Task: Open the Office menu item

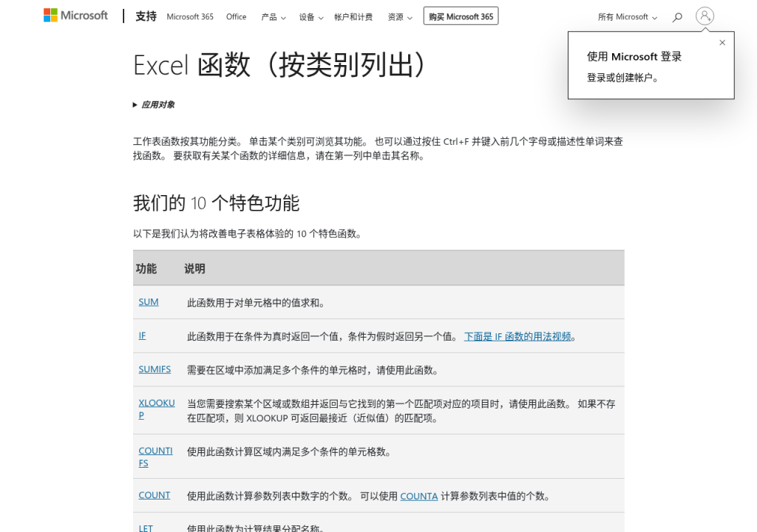Action: [236, 17]
